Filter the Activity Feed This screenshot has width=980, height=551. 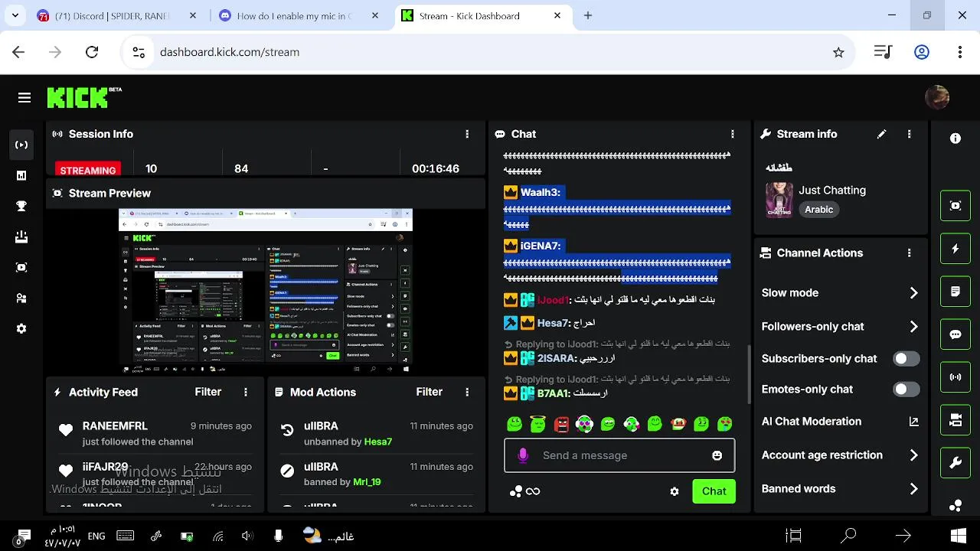tap(207, 392)
